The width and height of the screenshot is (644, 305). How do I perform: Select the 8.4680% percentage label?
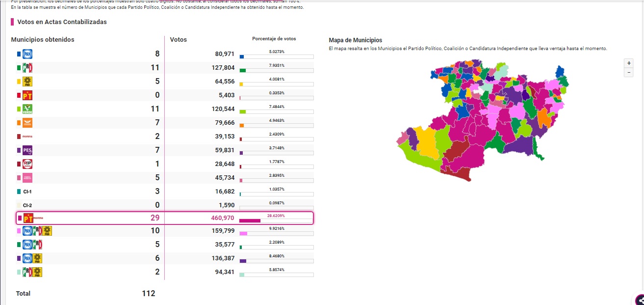click(277, 256)
